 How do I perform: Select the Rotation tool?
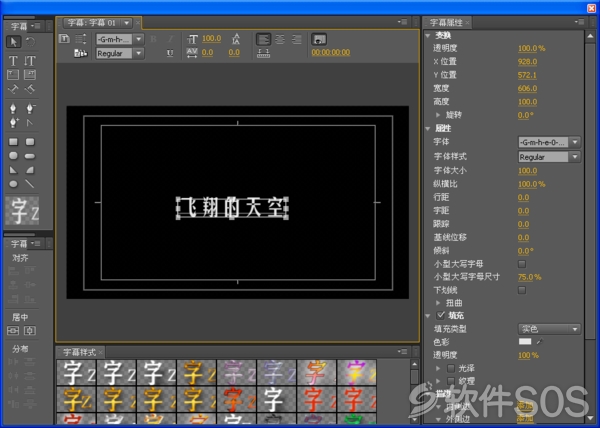point(30,41)
